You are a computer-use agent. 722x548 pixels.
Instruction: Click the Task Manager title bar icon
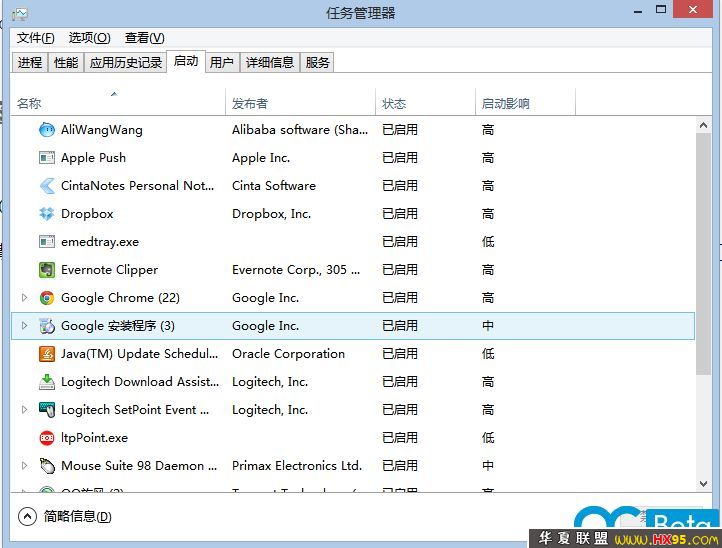coord(20,14)
